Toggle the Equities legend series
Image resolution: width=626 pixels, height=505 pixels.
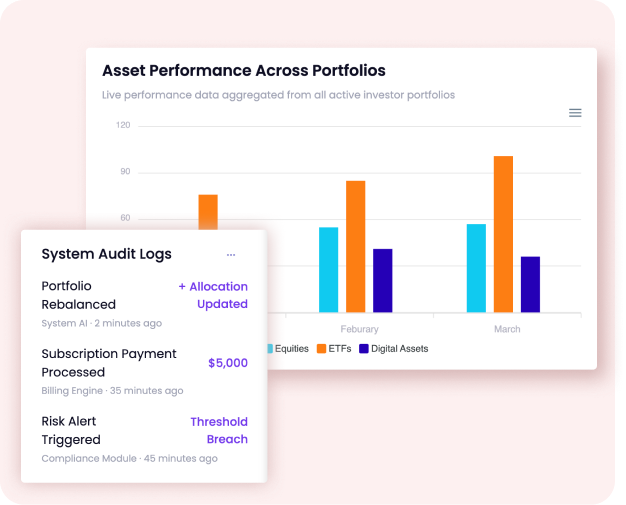pos(291,349)
